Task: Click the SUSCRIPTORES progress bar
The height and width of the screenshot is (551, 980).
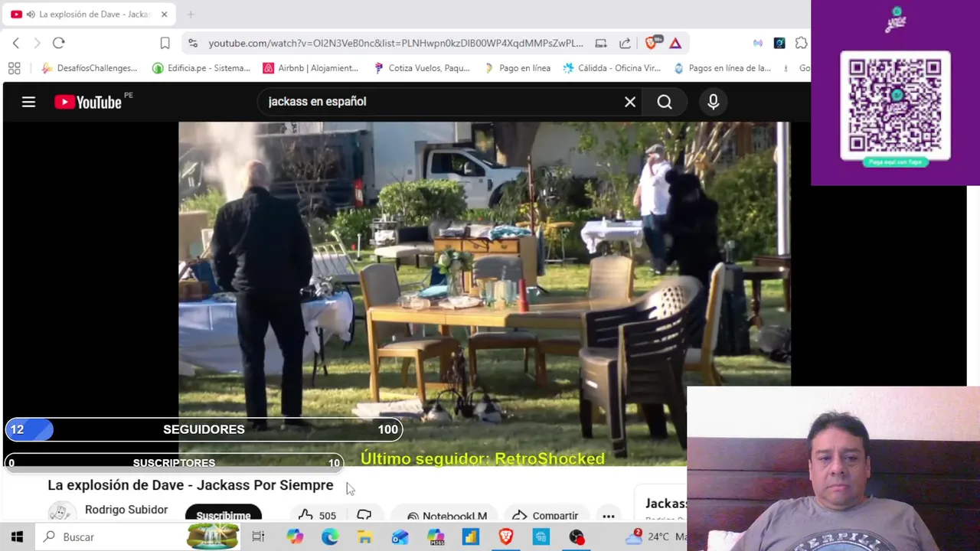Action: [x=174, y=462]
